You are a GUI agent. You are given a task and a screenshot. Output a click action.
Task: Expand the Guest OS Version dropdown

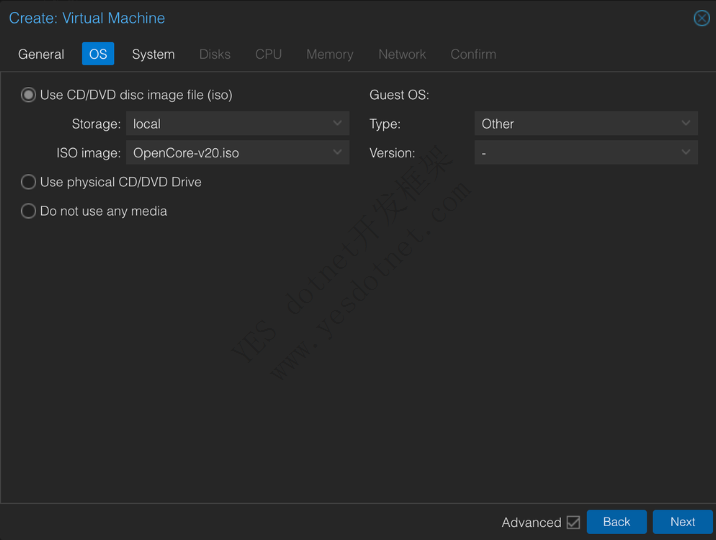click(x=686, y=153)
